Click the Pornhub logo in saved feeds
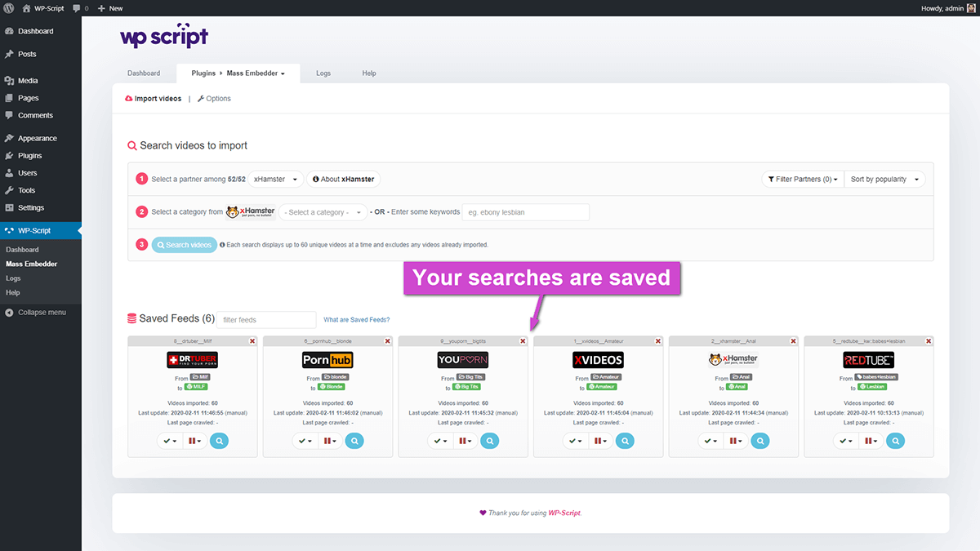The image size is (980, 551). point(327,360)
